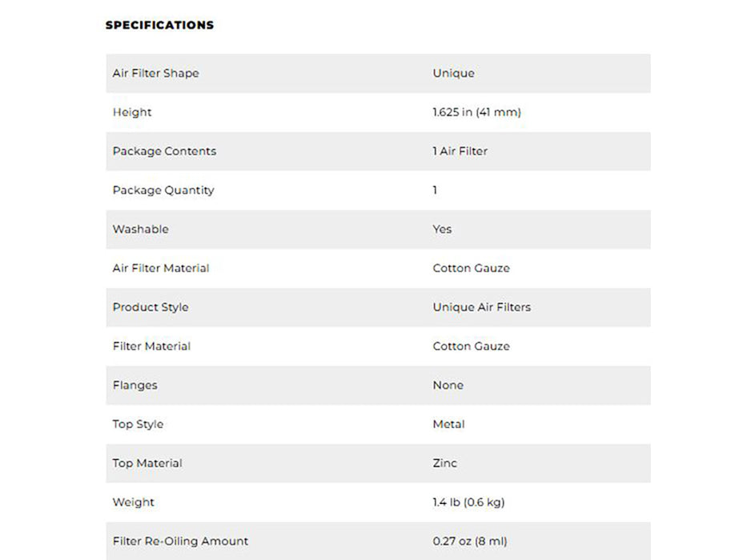The width and height of the screenshot is (747, 560).
Task: Click the 1.625 in (41 mm) value
Action: coord(477,112)
